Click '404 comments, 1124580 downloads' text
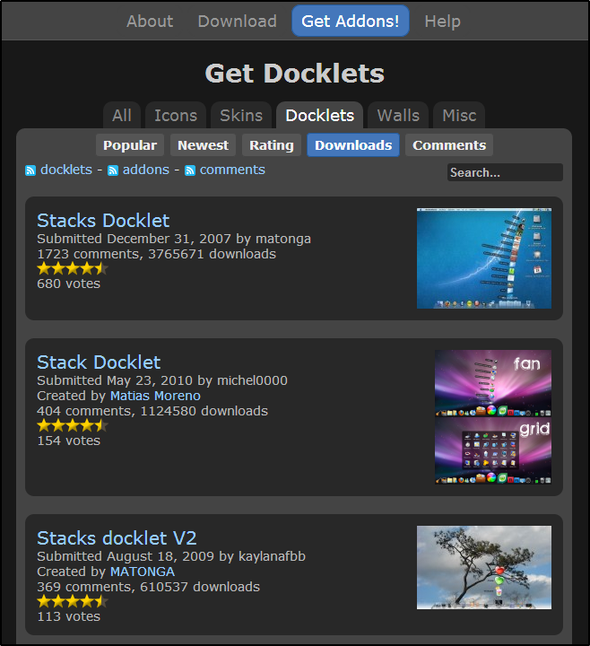This screenshot has height=646, width=590. (152, 411)
